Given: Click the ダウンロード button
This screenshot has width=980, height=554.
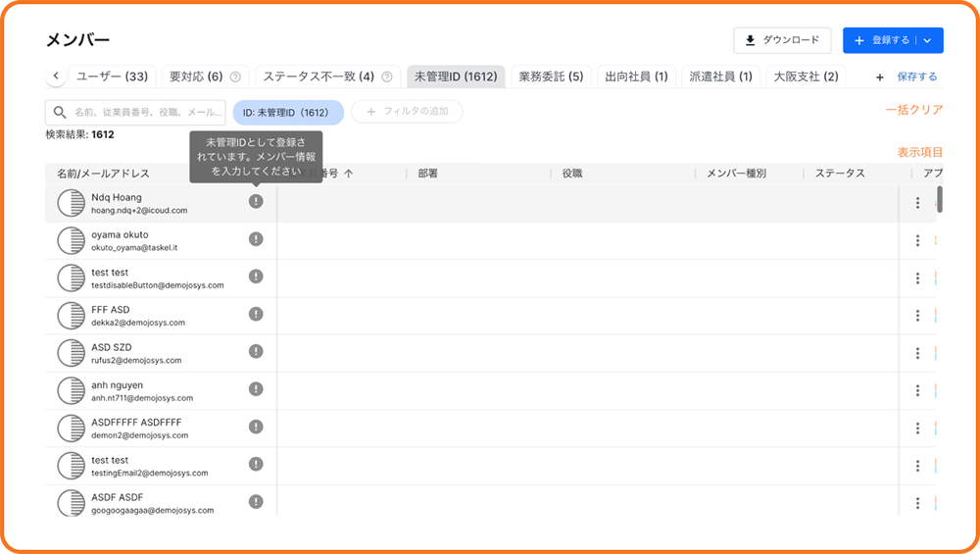Looking at the screenshot, I should pos(782,40).
